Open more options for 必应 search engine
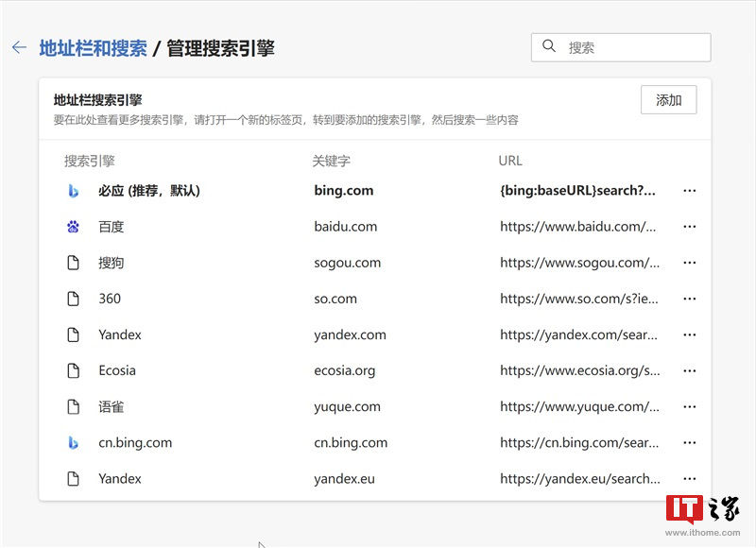The image size is (756, 548). [690, 190]
